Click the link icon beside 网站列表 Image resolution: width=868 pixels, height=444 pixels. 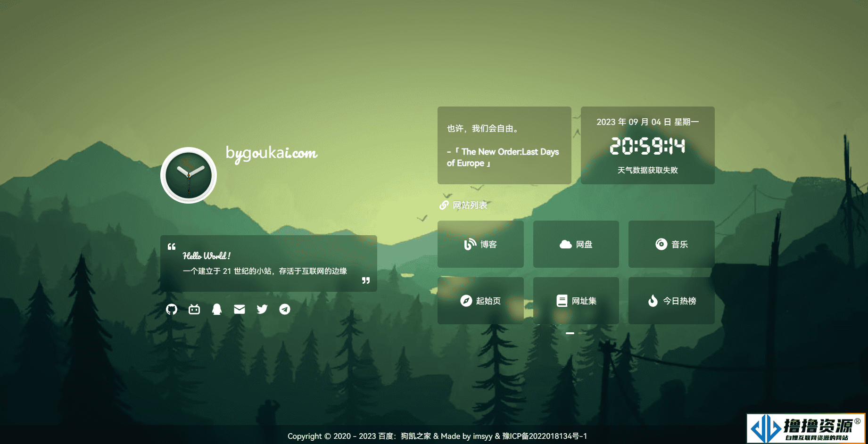coord(444,205)
